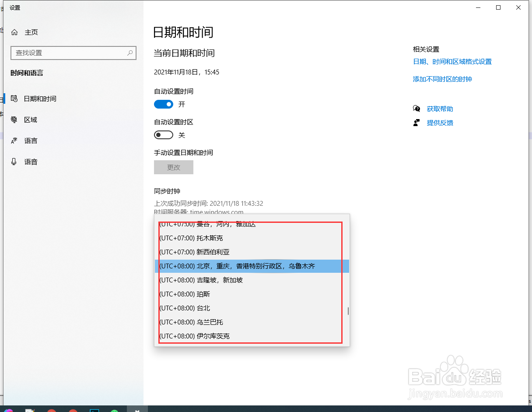The height and width of the screenshot is (412, 532).
Task: Click the time zone list scrollbar thumb
Action: point(348,311)
